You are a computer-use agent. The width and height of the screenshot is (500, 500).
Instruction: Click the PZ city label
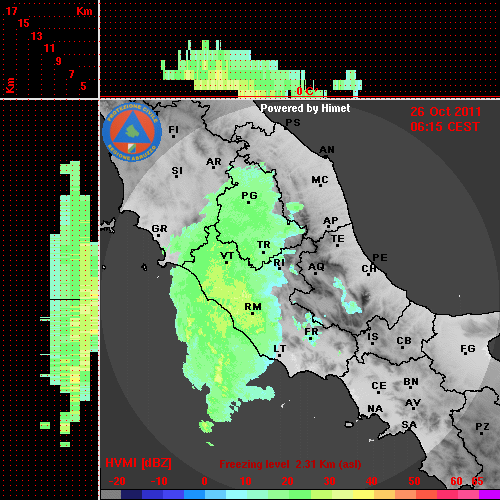point(482,427)
